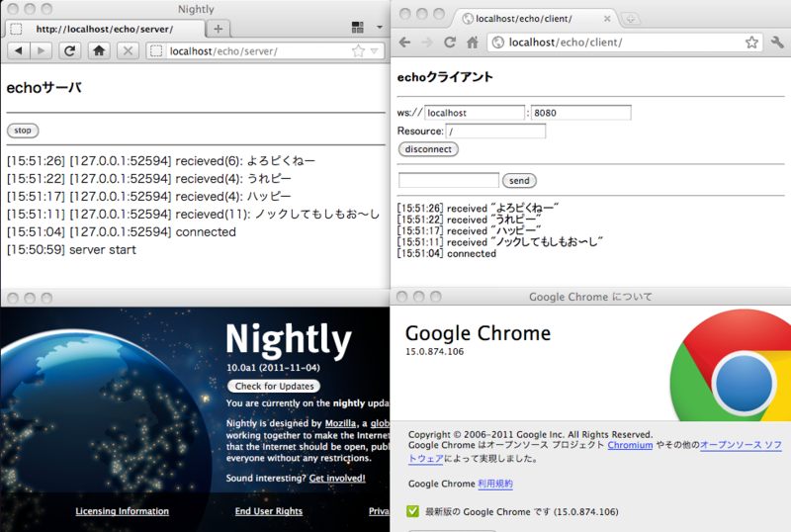Image resolution: width=791 pixels, height=532 pixels.
Task: Focus Chrome's localhost/echo/client/ address bar
Action: (625, 43)
